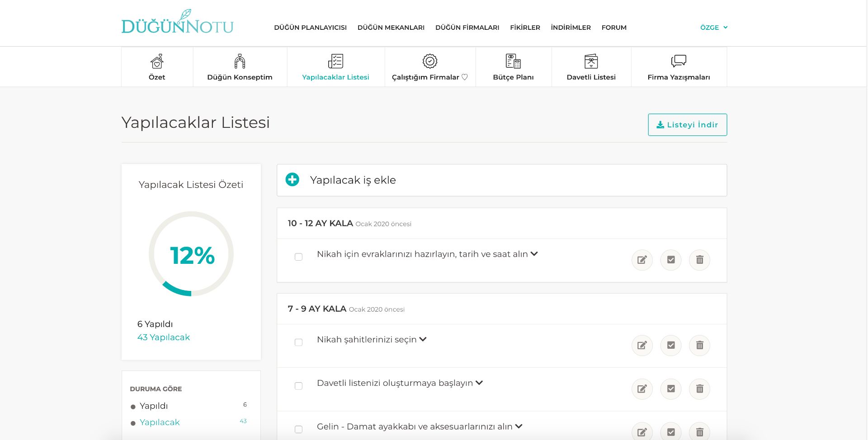Open the Firma Yazışmaları chat icon
This screenshot has height=440, width=868.
[679, 61]
